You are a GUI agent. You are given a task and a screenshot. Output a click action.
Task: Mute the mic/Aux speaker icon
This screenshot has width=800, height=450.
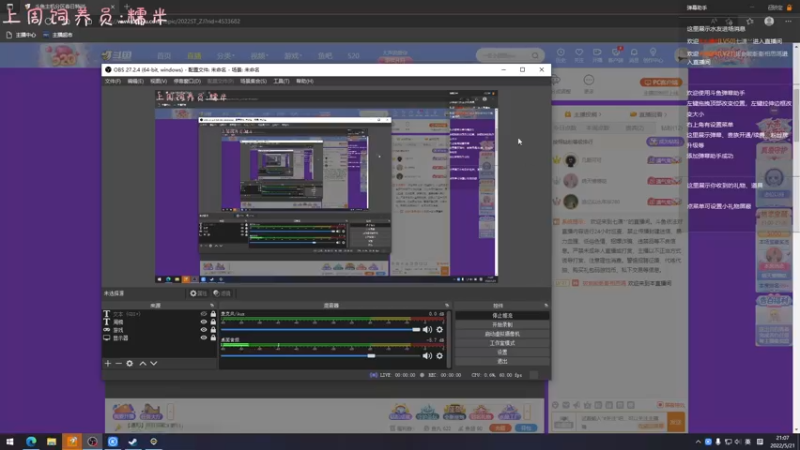[427, 330]
